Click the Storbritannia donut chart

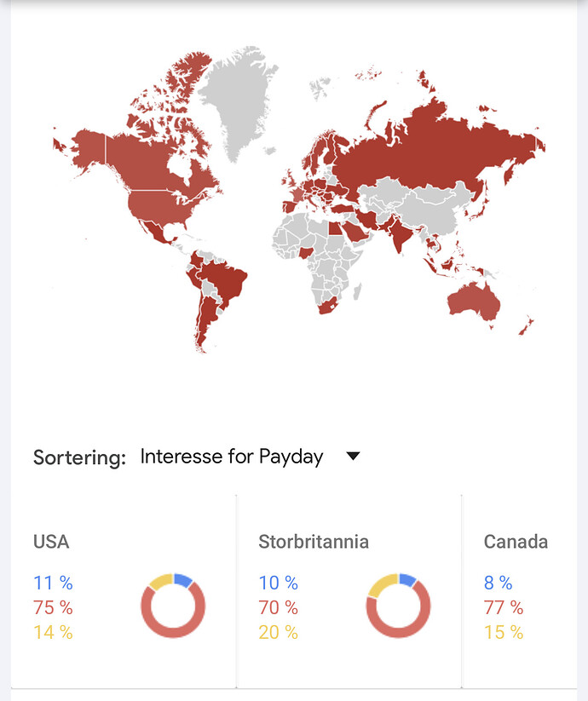click(399, 606)
